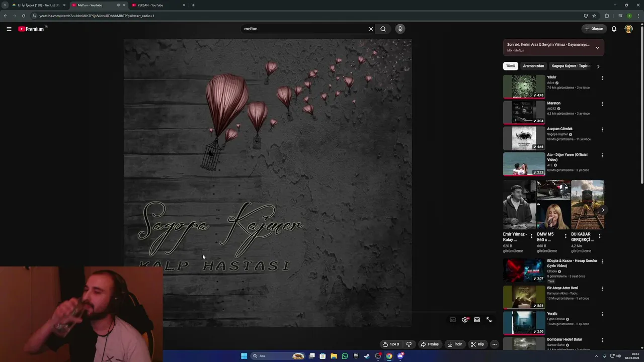This screenshot has width=644, height=362.
Task: Open the Windows Start menu
Action: click(x=244, y=356)
